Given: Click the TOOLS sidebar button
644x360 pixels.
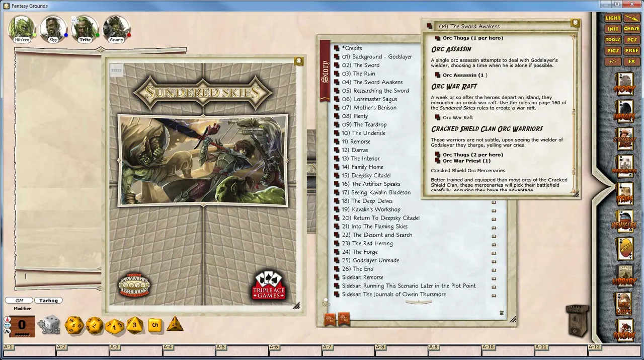Looking at the screenshot, I should [613, 40].
